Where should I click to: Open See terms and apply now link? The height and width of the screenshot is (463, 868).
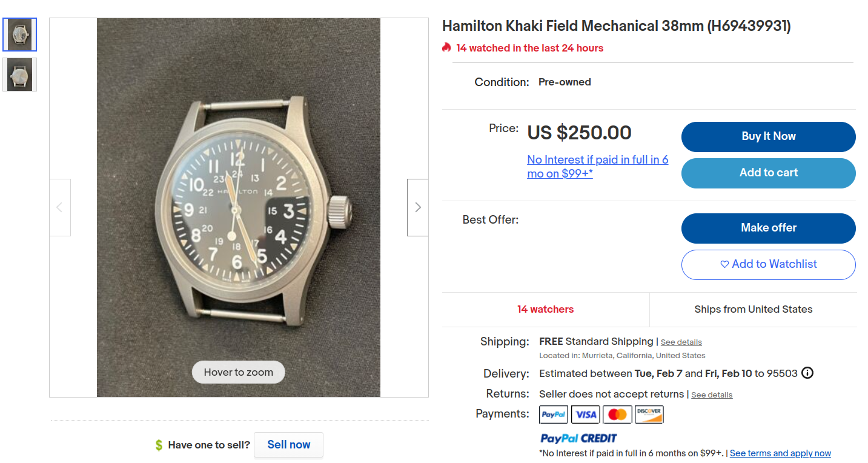coord(780,453)
